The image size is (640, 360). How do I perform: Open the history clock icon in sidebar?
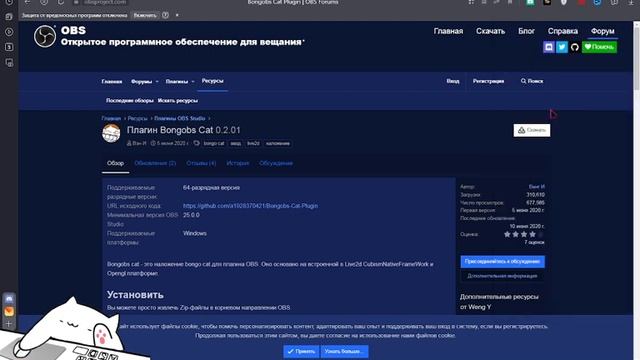(x=9, y=2)
